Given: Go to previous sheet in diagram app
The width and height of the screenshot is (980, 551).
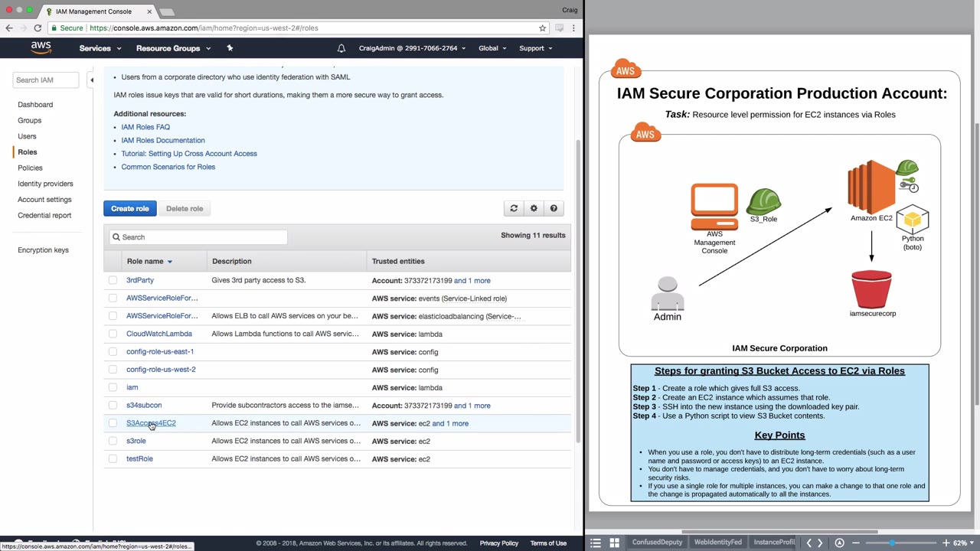Looking at the screenshot, I should [x=808, y=543].
